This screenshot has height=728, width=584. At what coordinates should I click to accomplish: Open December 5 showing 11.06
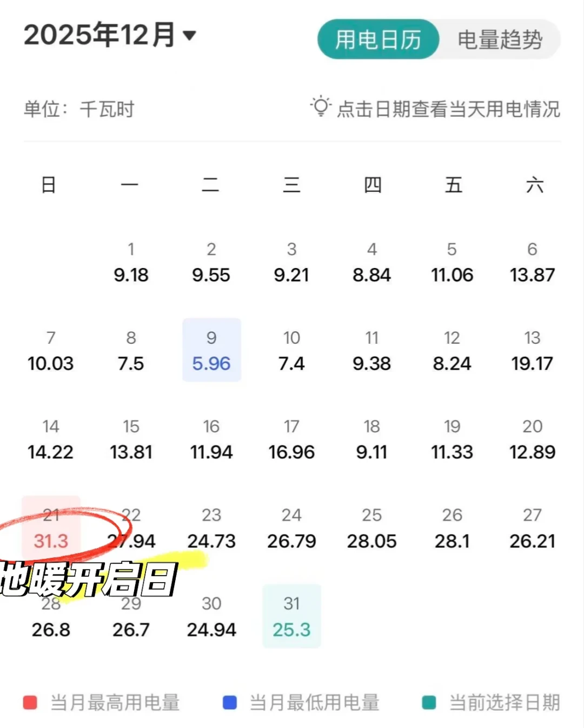452,262
